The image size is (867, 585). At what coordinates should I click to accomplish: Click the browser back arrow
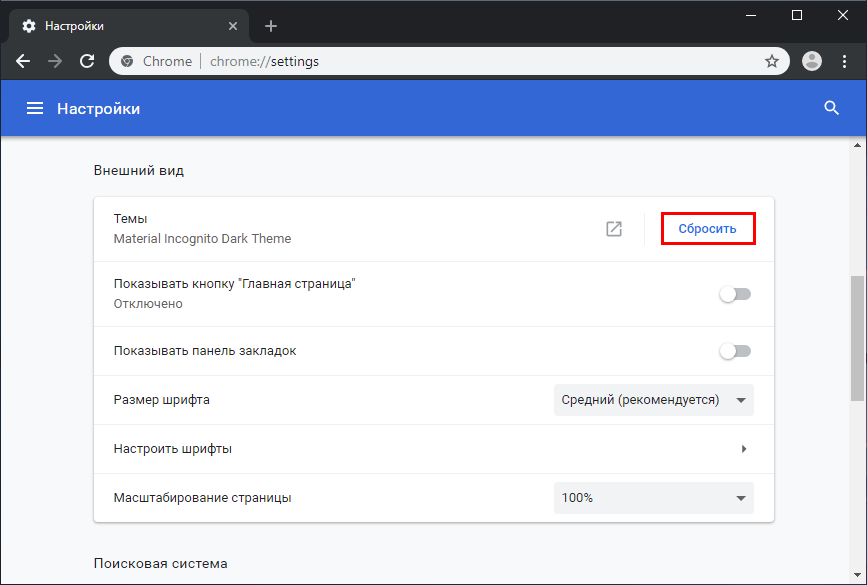[x=23, y=61]
